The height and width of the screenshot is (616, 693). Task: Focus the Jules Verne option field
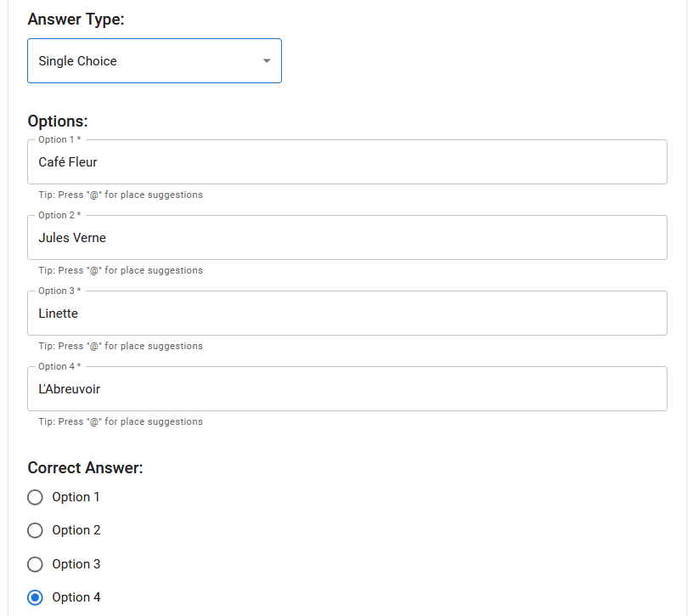(346, 238)
